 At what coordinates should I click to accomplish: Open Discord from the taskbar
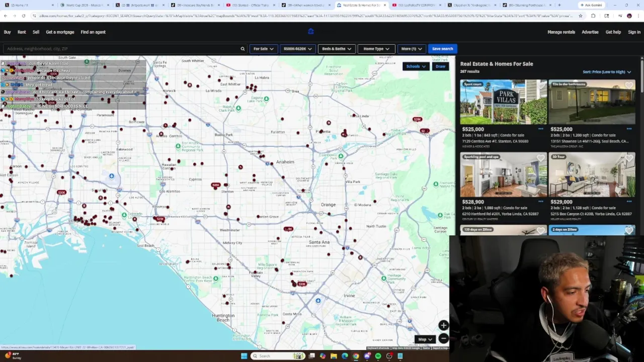pyautogui.click(x=367, y=356)
